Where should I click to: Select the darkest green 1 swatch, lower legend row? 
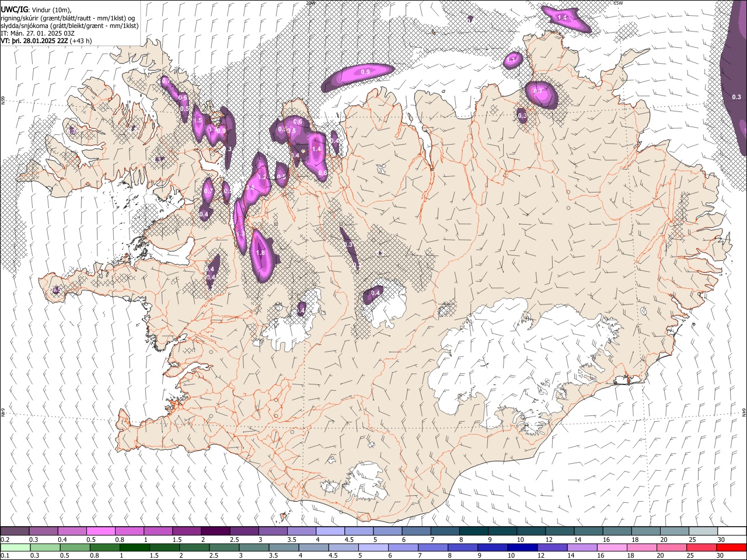click(x=135, y=547)
